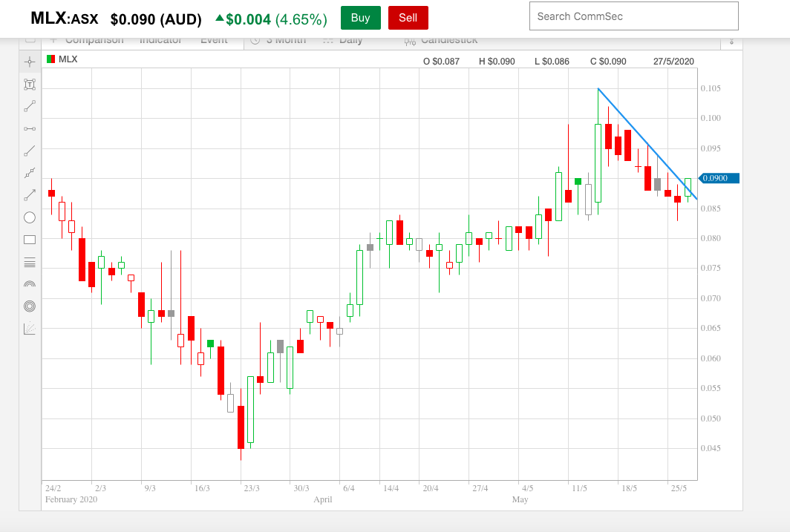Open the Daily interval dropdown

click(x=343, y=40)
